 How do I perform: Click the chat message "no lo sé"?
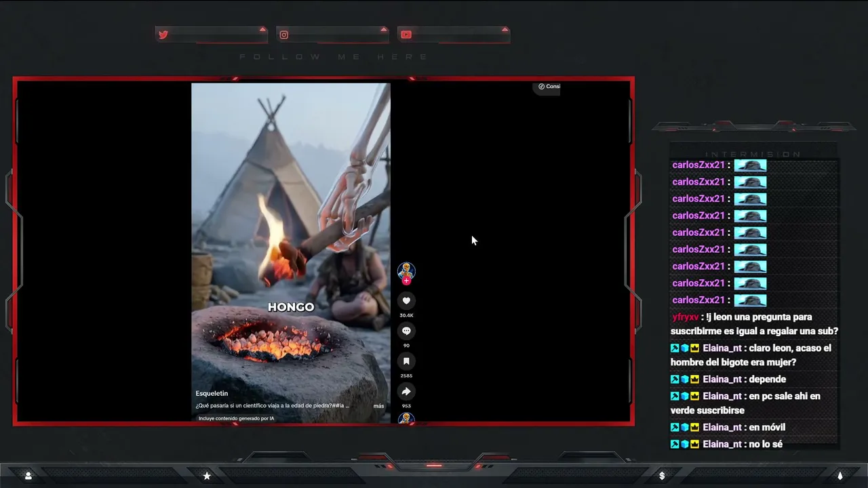pos(766,445)
